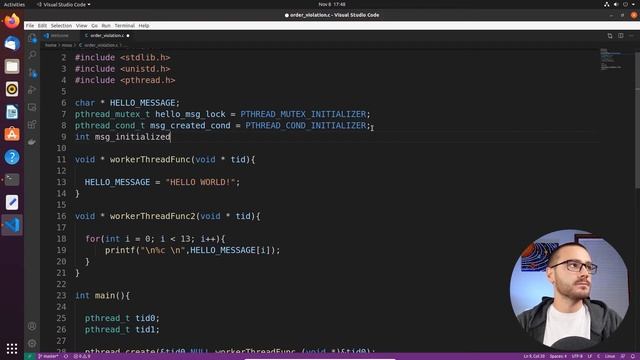This screenshot has height=360, width=640.
Task: Click "PTHREAD_COND_INITIALIZER" on line 8
Action: click(306, 125)
